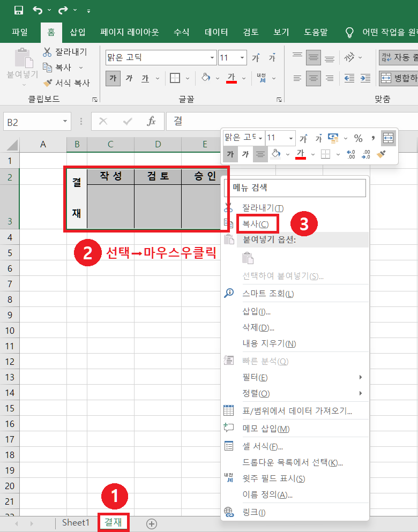Image resolution: width=418 pixels, height=532 pixels.
Task: Switch to the 수식 ribbon tab
Action: 182,32
